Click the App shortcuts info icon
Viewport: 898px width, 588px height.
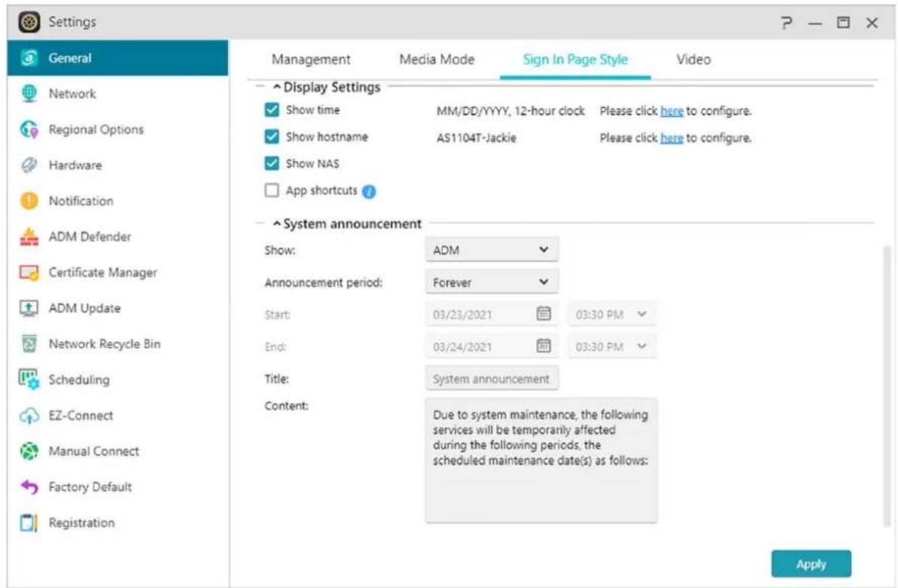tap(369, 191)
